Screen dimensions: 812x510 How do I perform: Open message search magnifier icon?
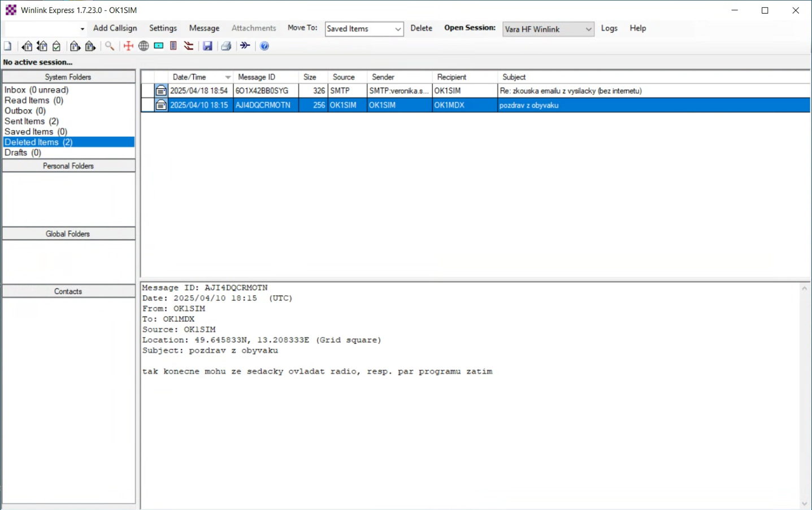coord(110,46)
